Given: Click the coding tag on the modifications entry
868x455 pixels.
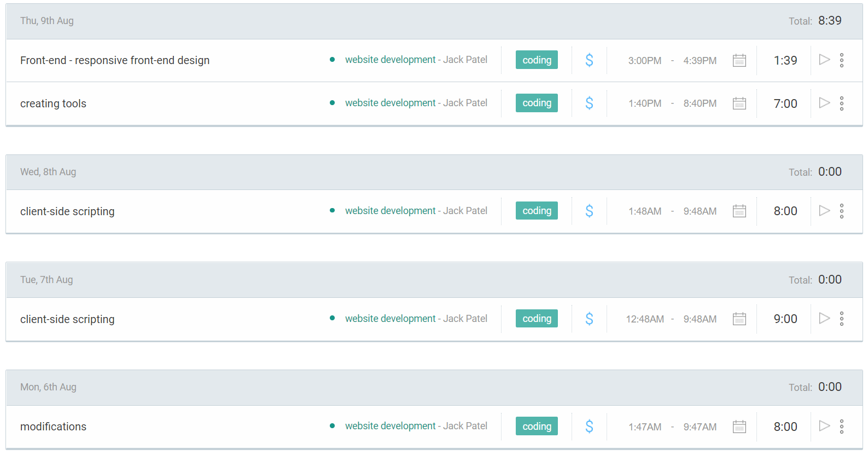Looking at the screenshot, I should click(537, 426).
